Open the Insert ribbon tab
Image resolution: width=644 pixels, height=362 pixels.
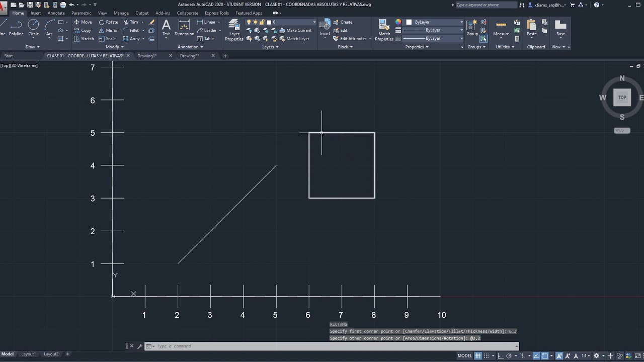(x=36, y=13)
